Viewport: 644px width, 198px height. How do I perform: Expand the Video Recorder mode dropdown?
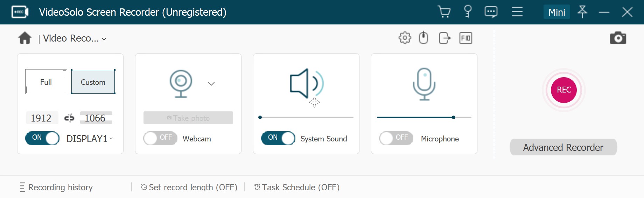click(104, 39)
